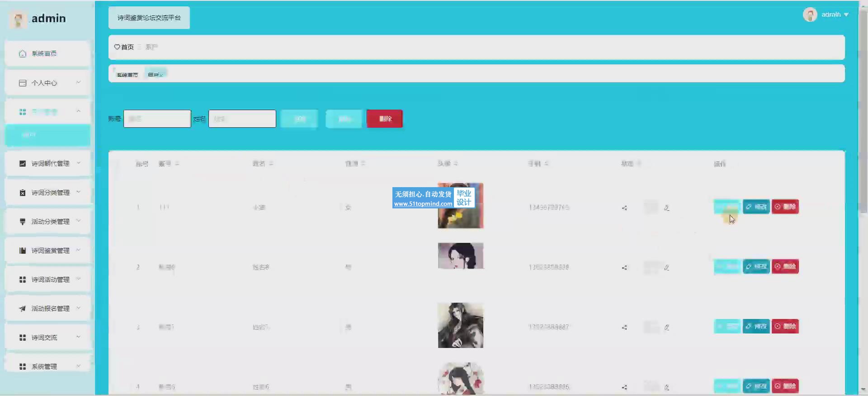868x396 pixels.
Task: Click the heart icon beside 首页 breadcrumb
Action: pyautogui.click(x=117, y=47)
